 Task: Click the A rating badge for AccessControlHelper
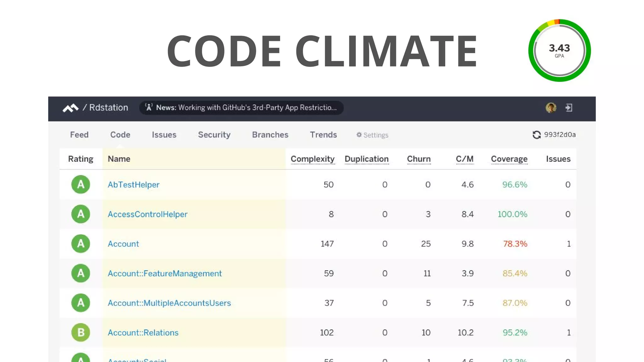tap(81, 214)
